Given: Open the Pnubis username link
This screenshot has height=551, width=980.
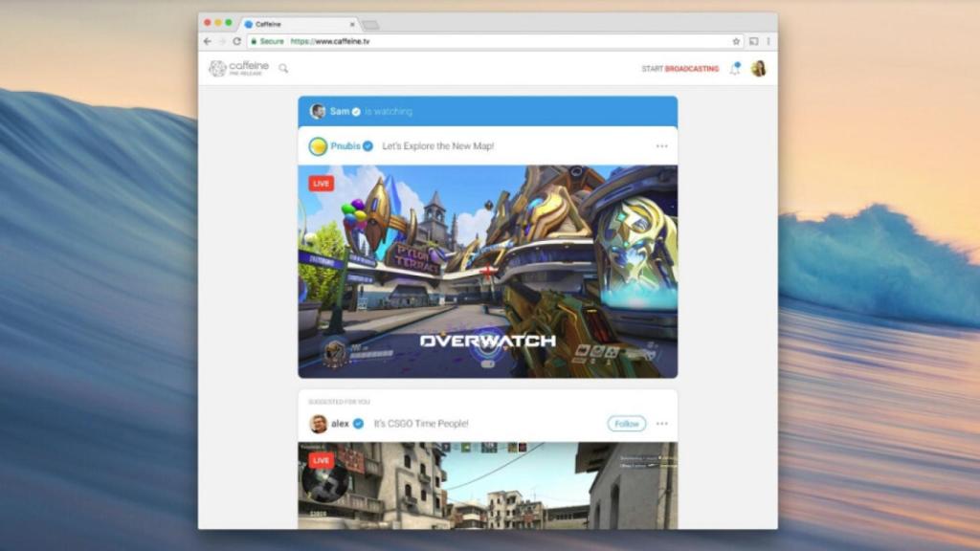Looking at the screenshot, I should (x=345, y=146).
